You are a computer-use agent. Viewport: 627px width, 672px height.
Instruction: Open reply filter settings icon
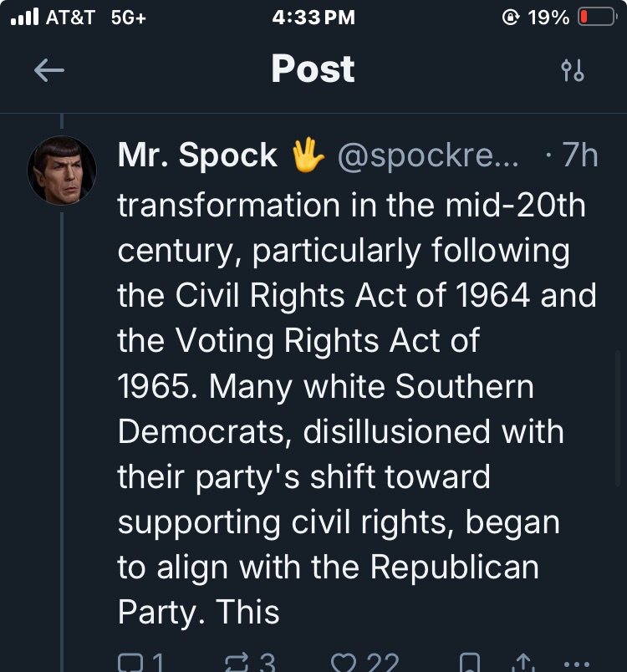point(573,71)
